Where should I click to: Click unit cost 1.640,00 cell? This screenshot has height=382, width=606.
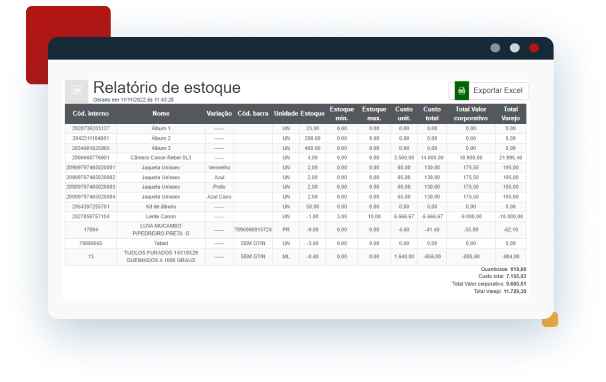404,257
